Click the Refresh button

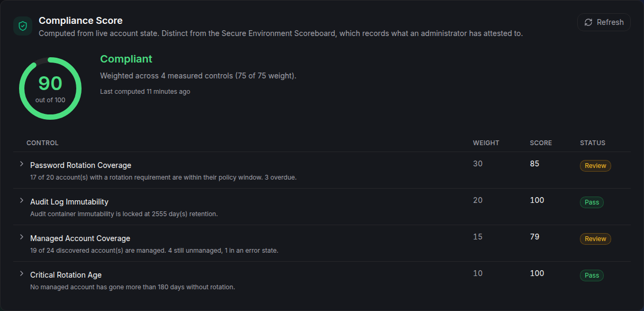[604, 22]
